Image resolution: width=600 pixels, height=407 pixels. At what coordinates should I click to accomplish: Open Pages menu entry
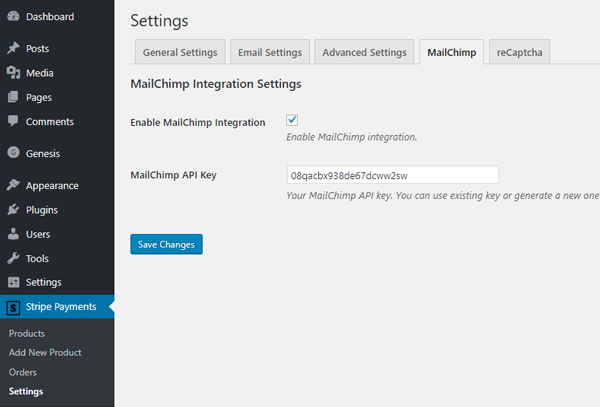[39, 98]
